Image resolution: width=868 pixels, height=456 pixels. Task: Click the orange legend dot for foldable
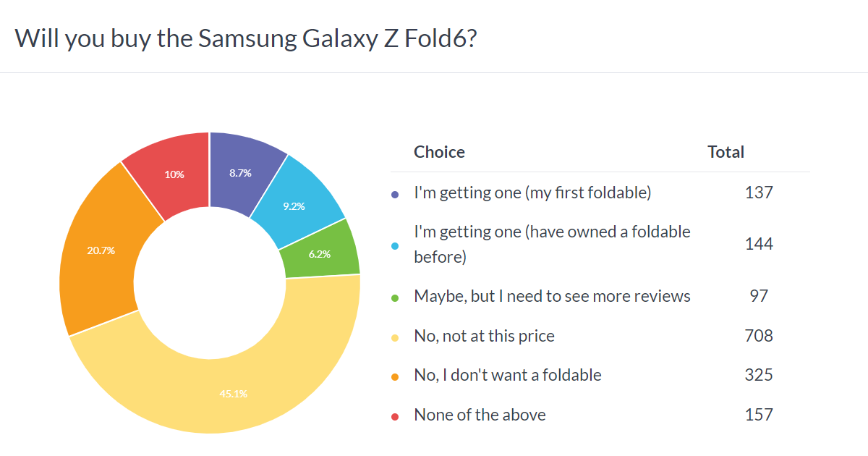[395, 376]
